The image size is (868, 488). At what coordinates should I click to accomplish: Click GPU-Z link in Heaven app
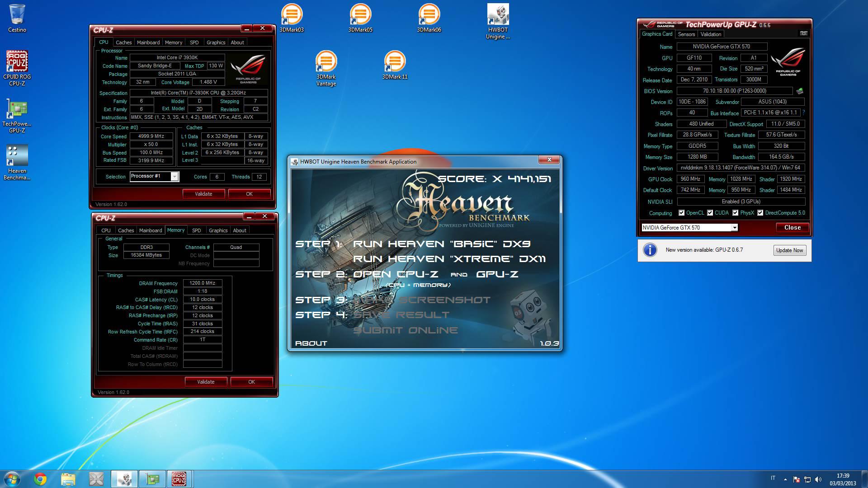(497, 274)
